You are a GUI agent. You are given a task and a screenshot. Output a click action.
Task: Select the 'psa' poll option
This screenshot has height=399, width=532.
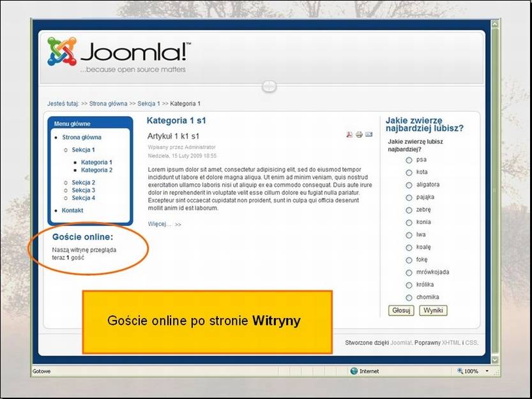pos(409,160)
